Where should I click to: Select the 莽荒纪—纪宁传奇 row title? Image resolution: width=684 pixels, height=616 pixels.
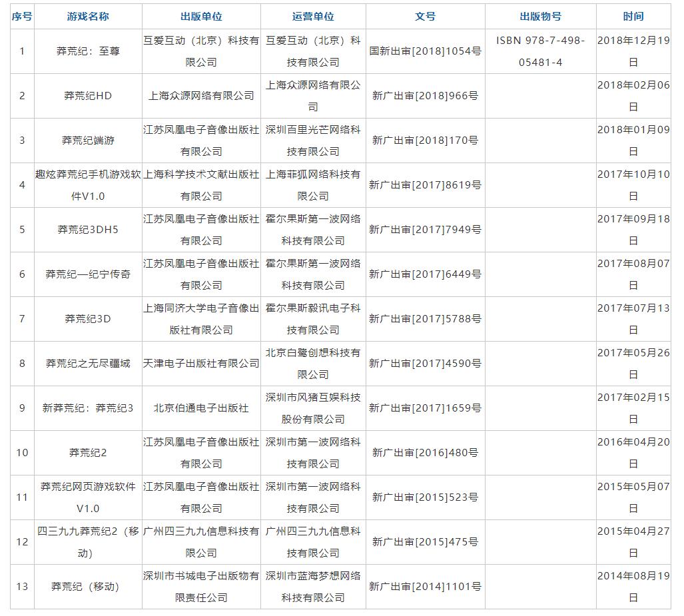tap(88, 274)
